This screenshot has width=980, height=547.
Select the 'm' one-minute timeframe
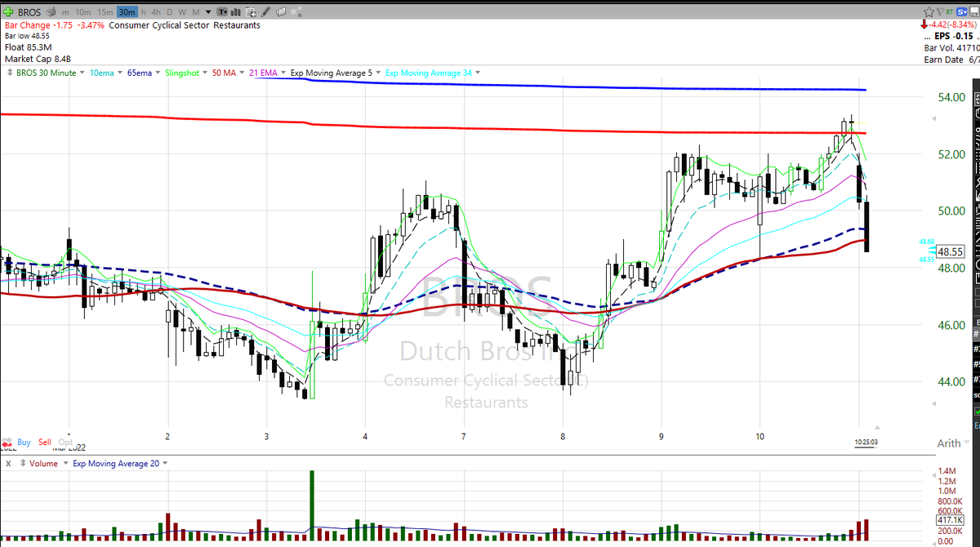click(65, 12)
